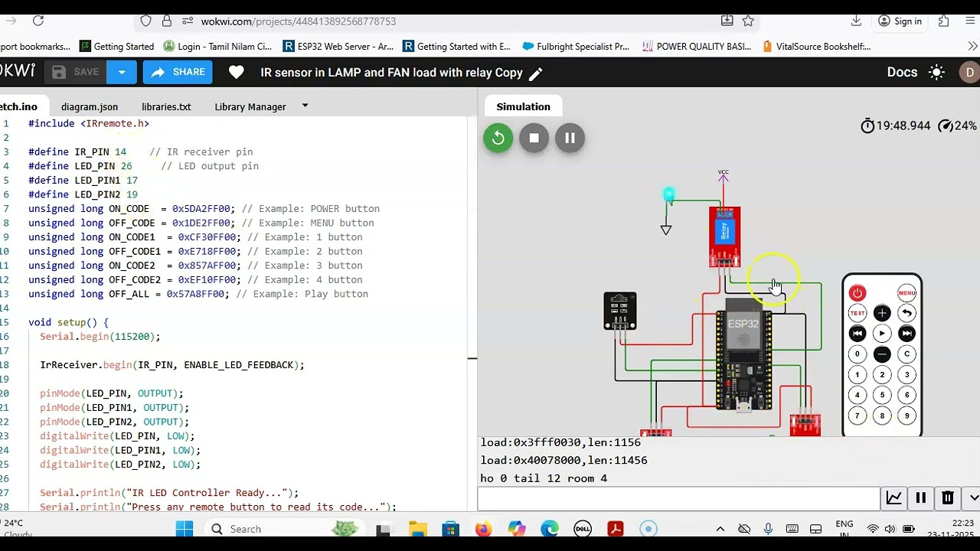Edit project title with pencil icon
The width and height of the screenshot is (980, 551).
point(536,73)
